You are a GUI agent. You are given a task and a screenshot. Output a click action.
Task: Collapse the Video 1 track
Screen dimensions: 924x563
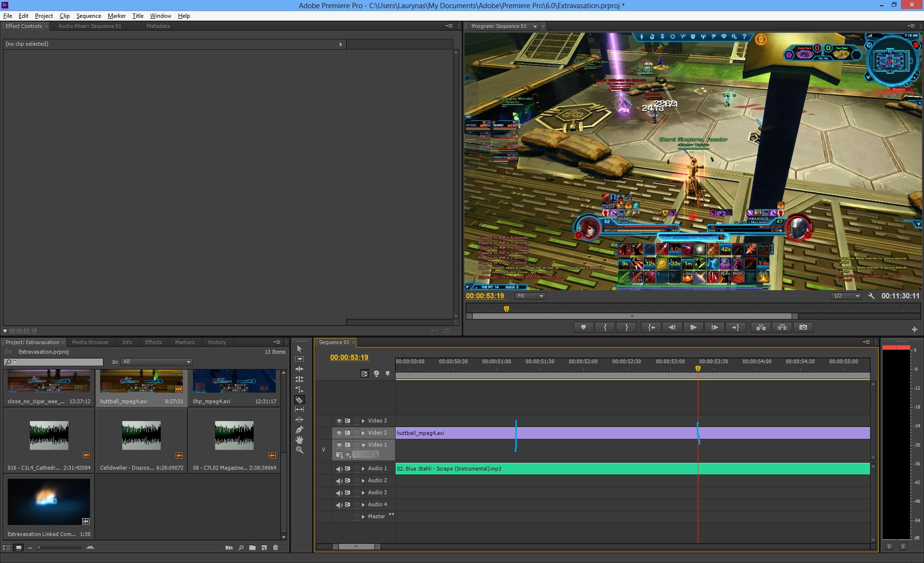tap(363, 445)
